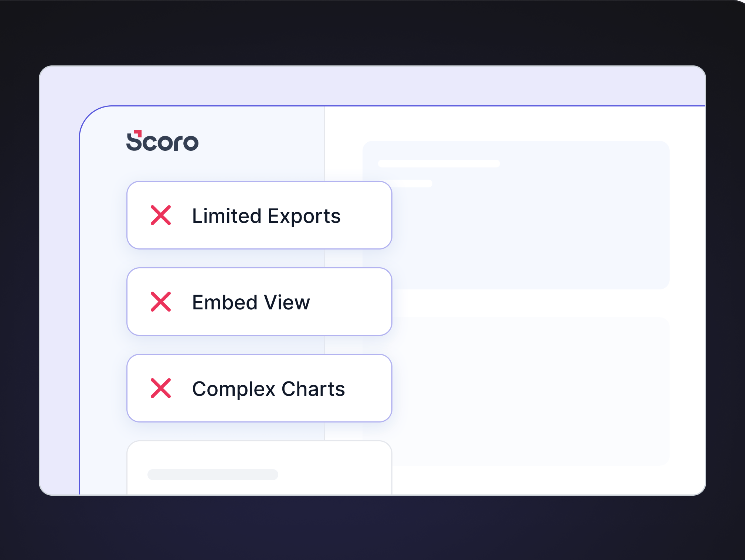Image resolution: width=745 pixels, height=560 pixels.
Task: Click the Scoro logo
Action: point(162,141)
